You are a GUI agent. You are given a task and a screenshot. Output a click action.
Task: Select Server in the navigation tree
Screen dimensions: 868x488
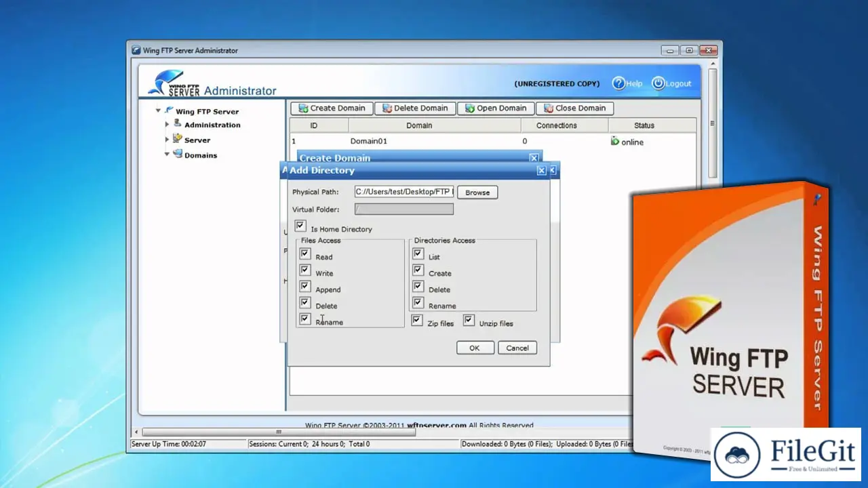(x=197, y=140)
